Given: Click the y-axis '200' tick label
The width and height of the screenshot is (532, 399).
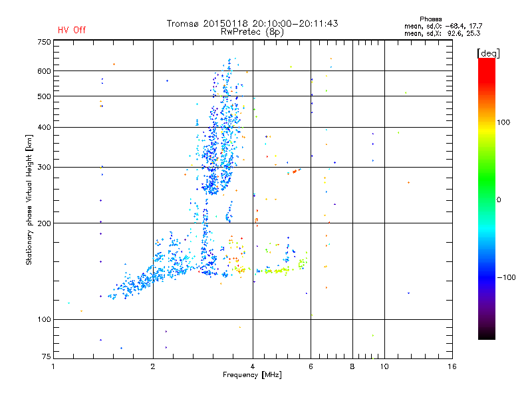Looking at the screenshot, I should click(44, 223).
